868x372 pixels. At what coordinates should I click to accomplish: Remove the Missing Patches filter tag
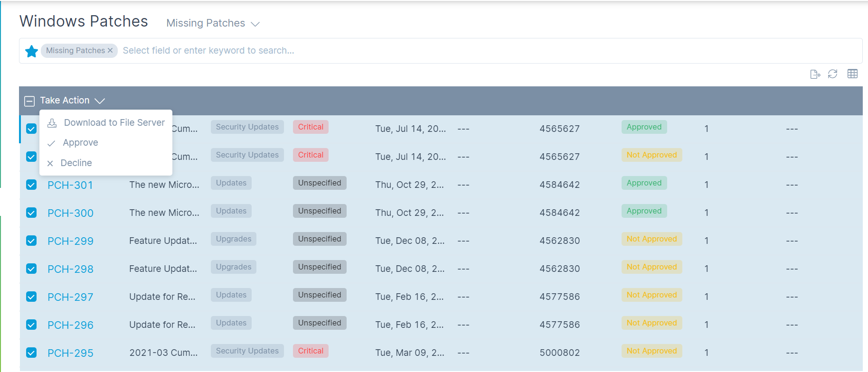tap(110, 50)
